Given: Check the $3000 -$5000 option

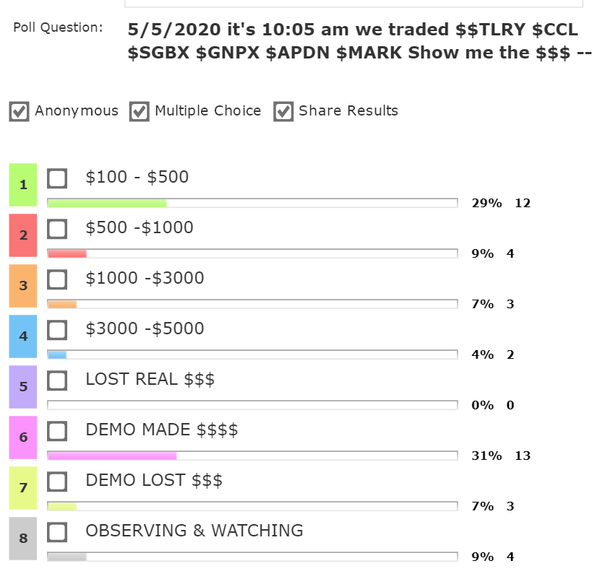Looking at the screenshot, I should 58,329.
